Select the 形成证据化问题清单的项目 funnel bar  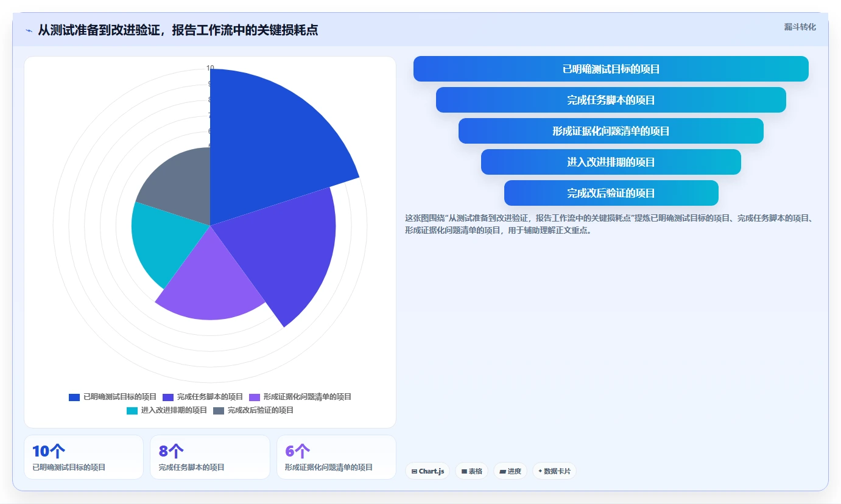(611, 131)
